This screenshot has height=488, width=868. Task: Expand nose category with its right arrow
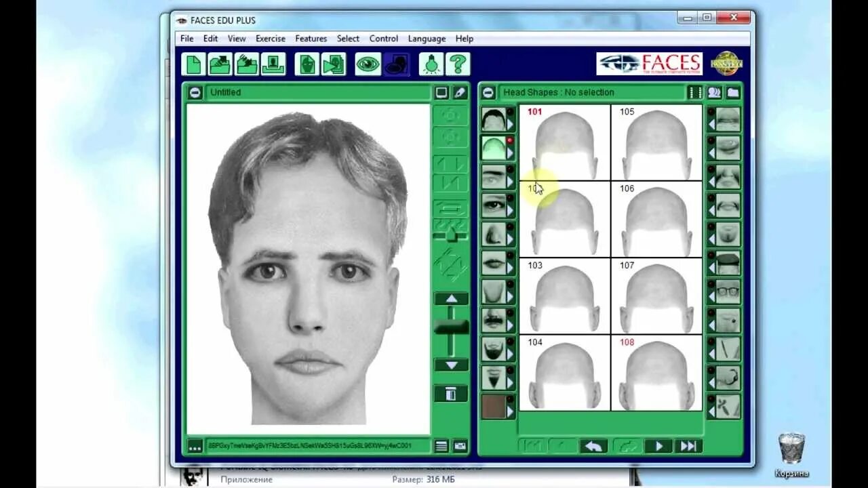click(x=511, y=239)
